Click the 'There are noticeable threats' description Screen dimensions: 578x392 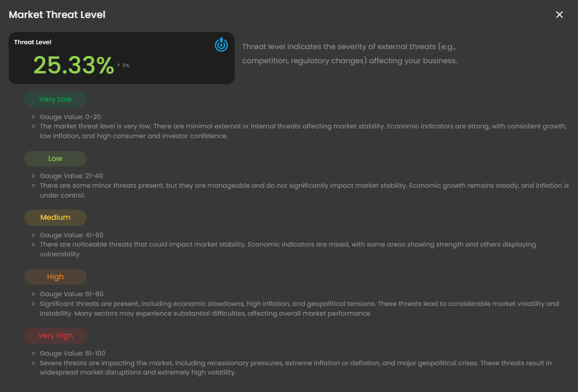(288, 249)
